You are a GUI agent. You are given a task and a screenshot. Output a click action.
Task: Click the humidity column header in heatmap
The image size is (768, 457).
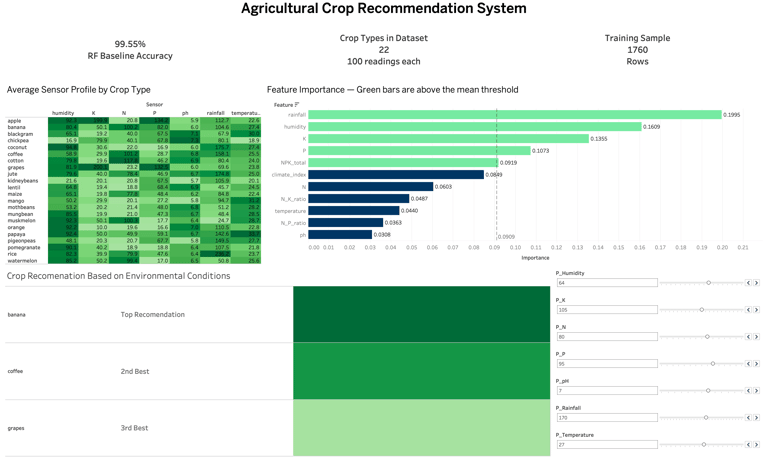tap(63, 113)
